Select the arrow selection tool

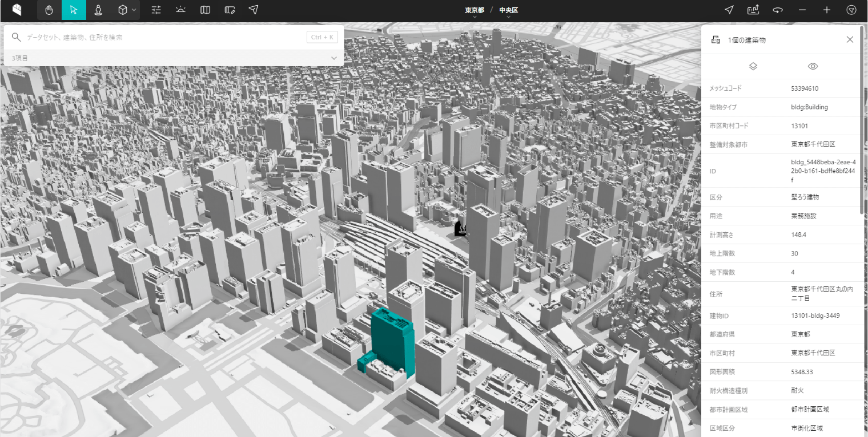[x=74, y=10]
